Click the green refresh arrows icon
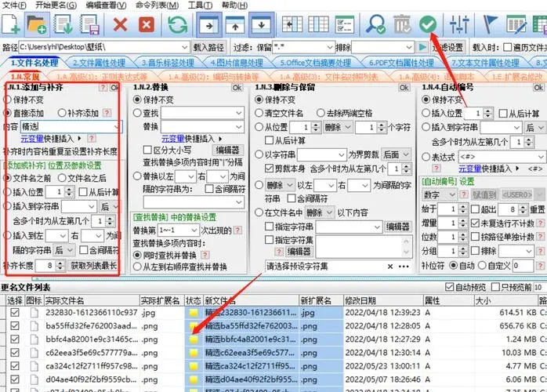The width and height of the screenshot is (547, 392). tap(178, 25)
